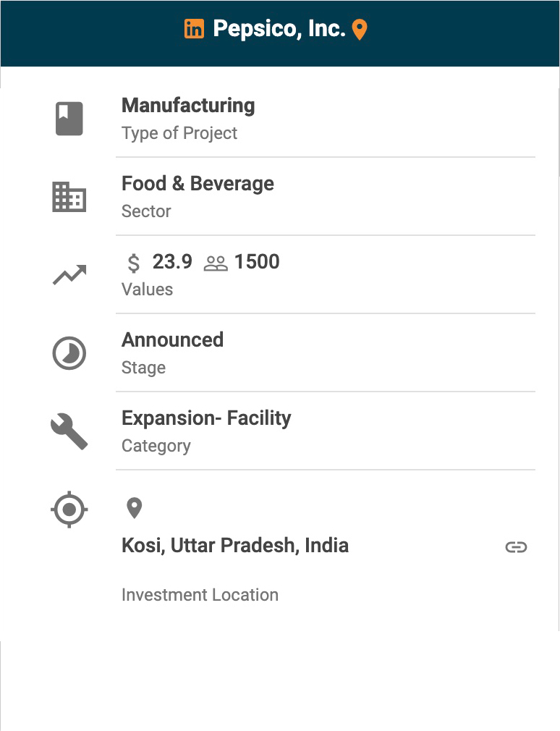Click the Expansion- Facility category text
The image size is (560, 731).
coord(206,418)
